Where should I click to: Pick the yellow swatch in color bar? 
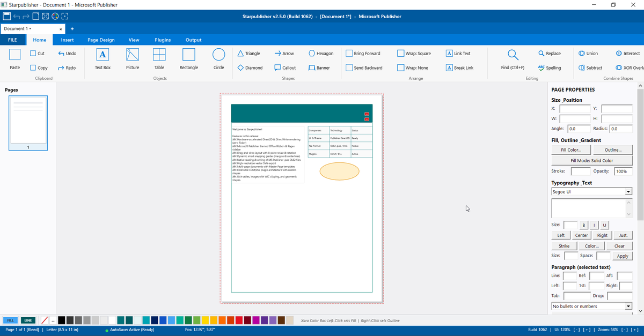pos(205,320)
